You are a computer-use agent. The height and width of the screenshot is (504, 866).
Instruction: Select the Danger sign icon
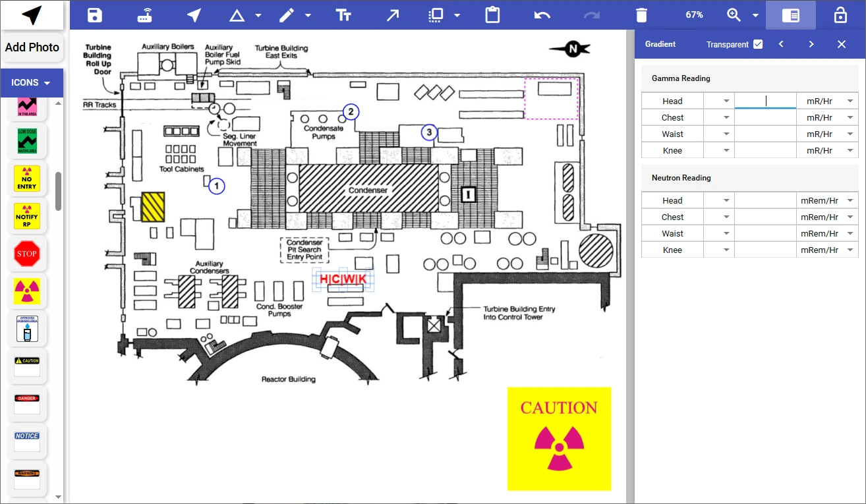[x=27, y=405]
